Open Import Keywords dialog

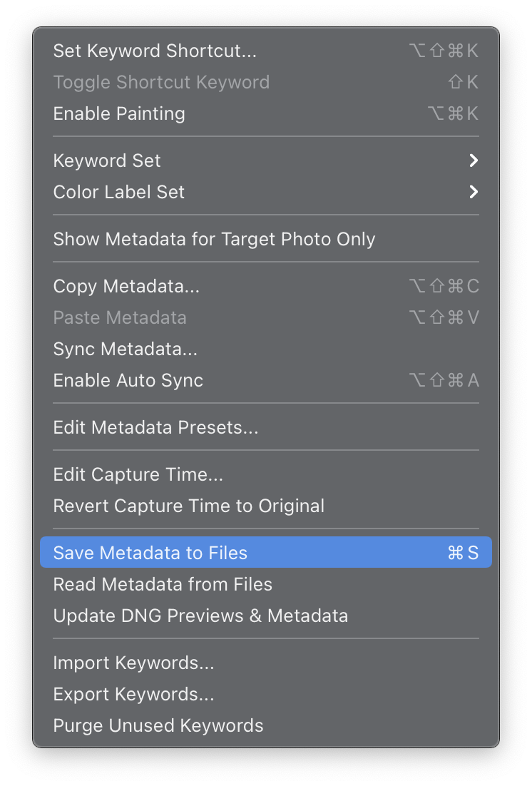click(x=133, y=663)
